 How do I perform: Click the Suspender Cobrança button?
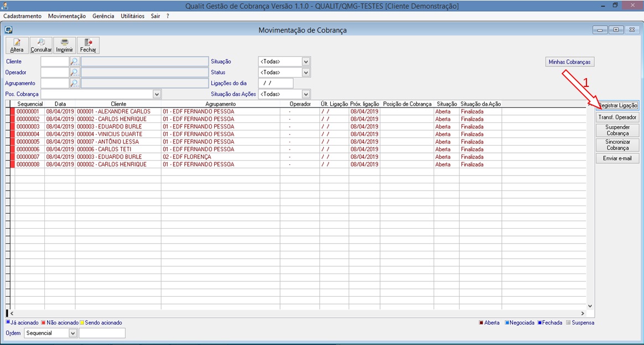tap(617, 130)
